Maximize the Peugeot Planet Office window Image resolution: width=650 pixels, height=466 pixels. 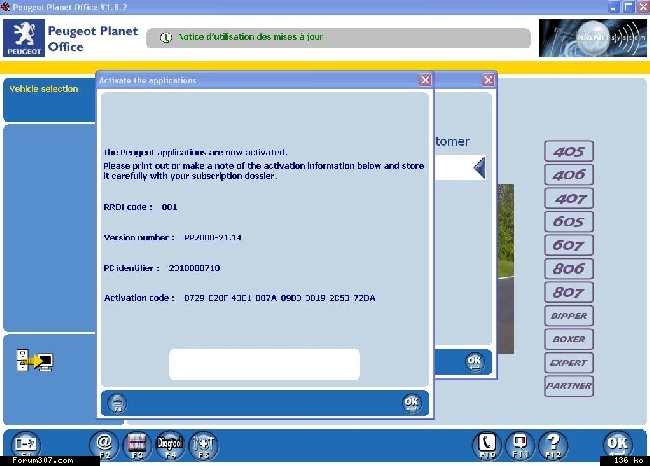(x=628, y=7)
